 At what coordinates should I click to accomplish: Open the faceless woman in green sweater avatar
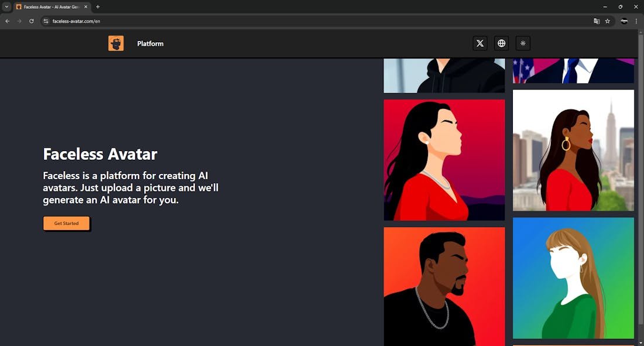(x=573, y=278)
